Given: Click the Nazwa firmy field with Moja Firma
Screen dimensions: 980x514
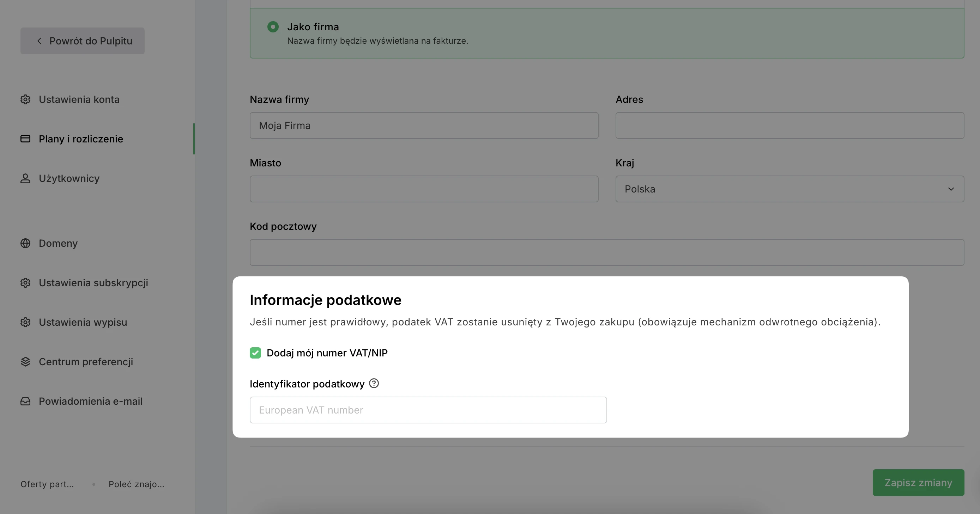Looking at the screenshot, I should [x=424, y=126].
